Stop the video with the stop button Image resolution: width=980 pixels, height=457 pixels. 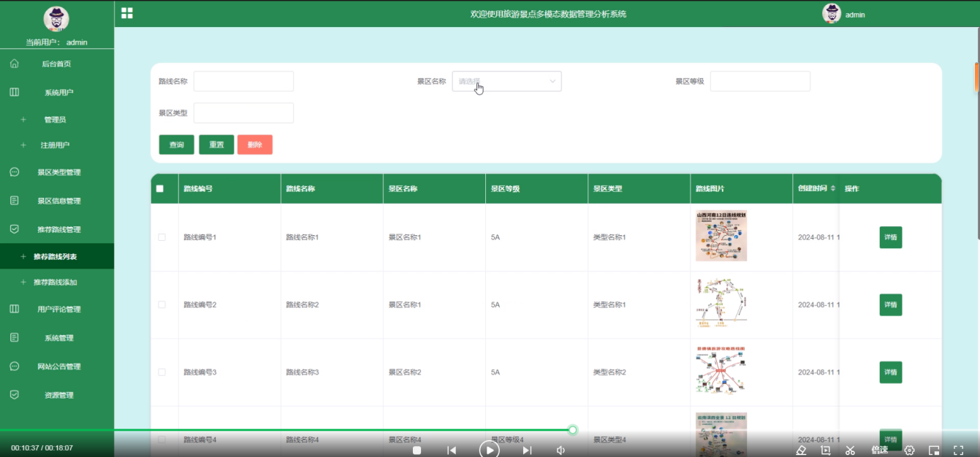click(x=417, y=450)
